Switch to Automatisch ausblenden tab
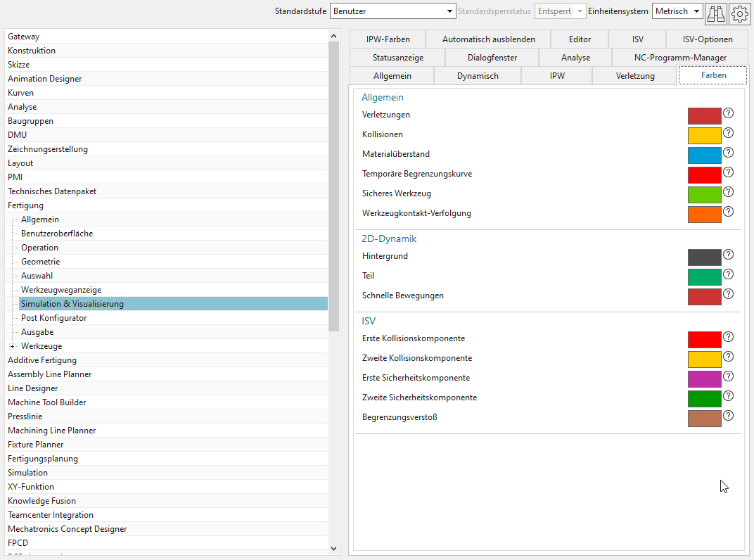Viewport: 754px width, 560px height. pyautogui.click(x=489, y=39)
